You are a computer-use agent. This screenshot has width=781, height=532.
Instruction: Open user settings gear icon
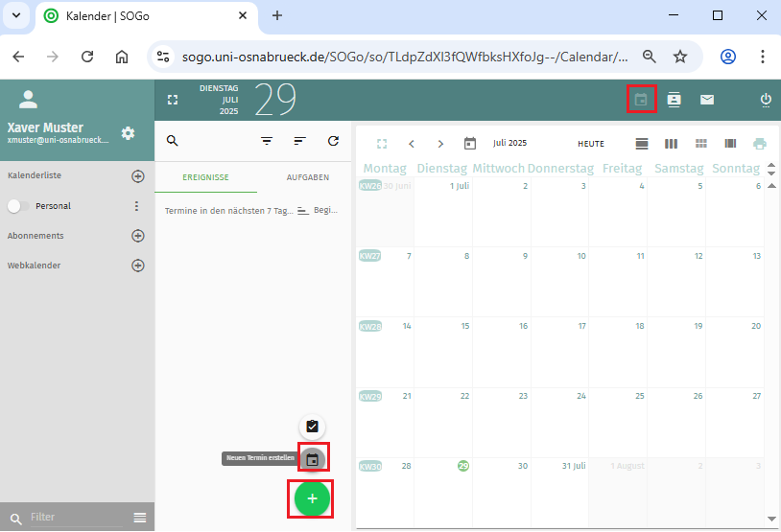click(x=128, y=133)
